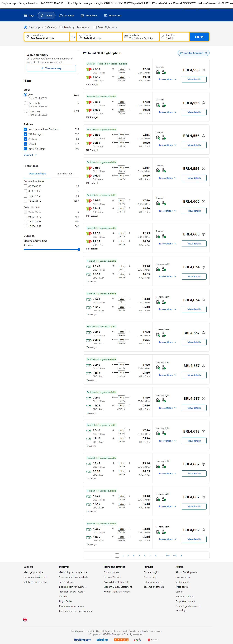The height and width of the screenshot is (644, 233).
Task: Open the Sort by: Cheapest dropdown
Action: [193, 53]
